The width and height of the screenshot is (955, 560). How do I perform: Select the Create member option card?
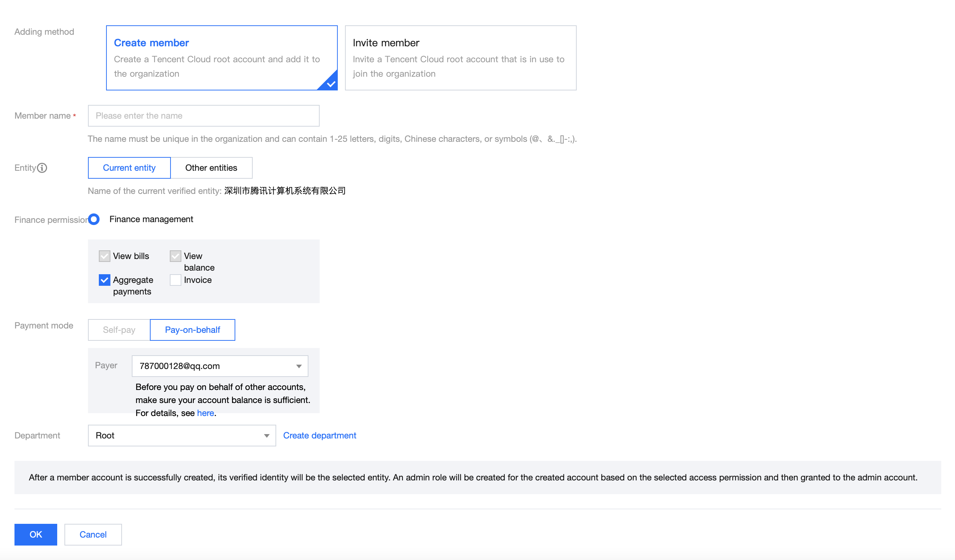point(221,58)
